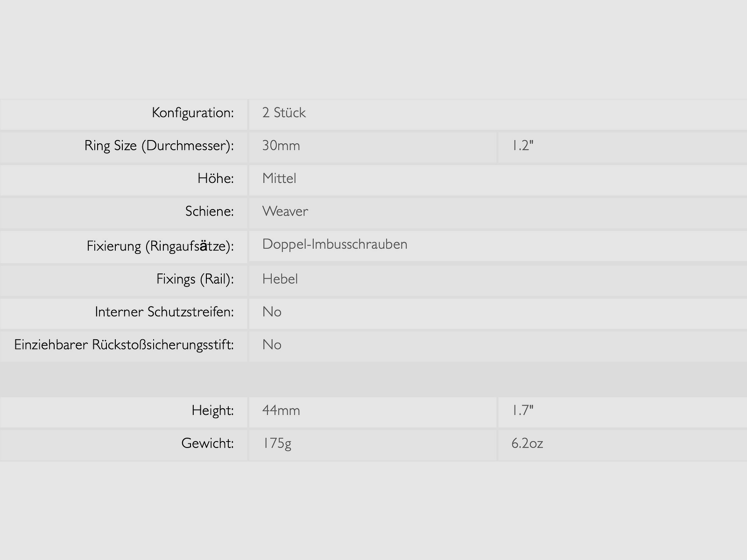Select the "30mm" ring size value
747x560 pixels.
point(281,146)
